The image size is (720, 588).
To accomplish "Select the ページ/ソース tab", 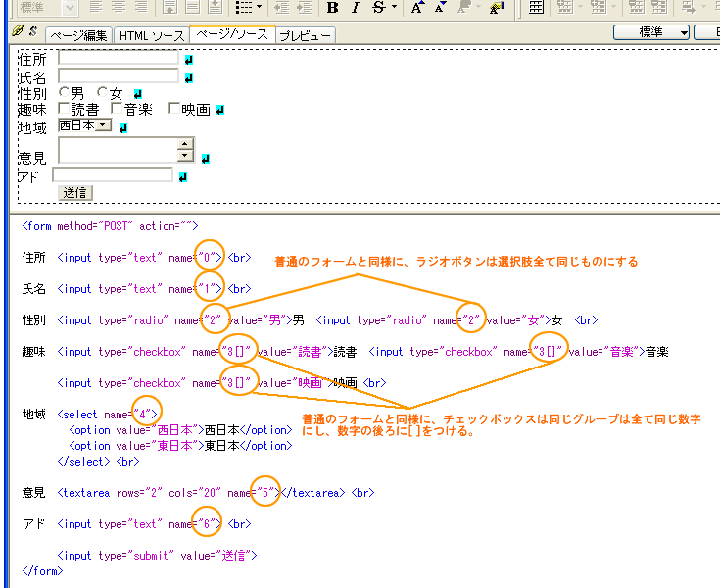I will coord(232,34).
